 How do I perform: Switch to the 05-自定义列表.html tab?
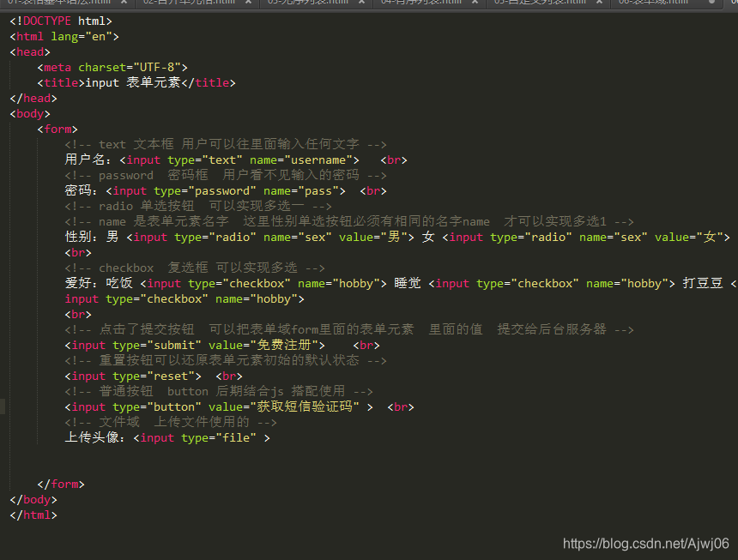(x=540, y=3)
